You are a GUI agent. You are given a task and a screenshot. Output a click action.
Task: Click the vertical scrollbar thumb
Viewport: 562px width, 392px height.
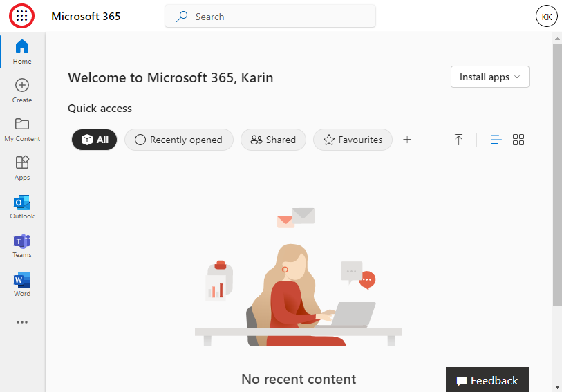coord(557,175)
